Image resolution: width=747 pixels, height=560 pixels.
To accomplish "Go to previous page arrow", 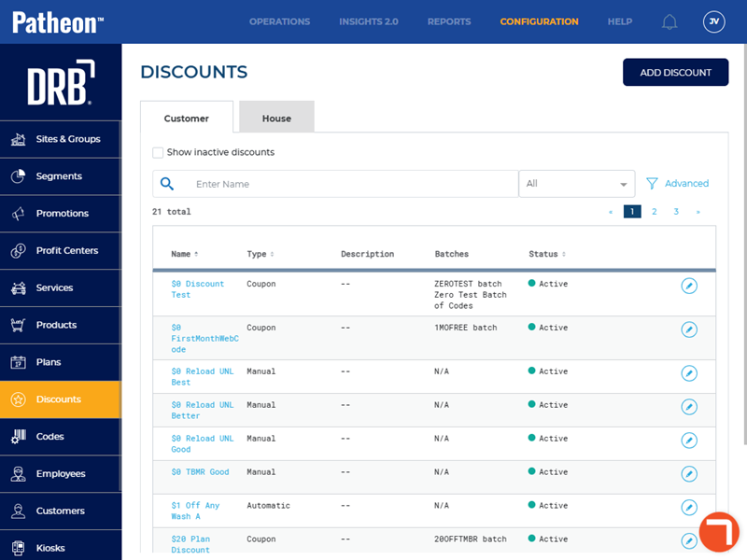I will pos(611,212).
